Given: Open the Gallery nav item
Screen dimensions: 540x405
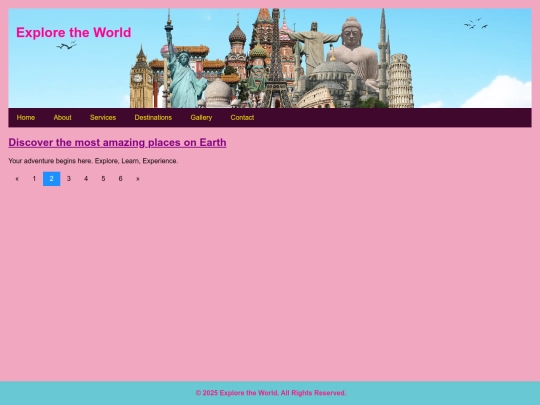Looking at the screenshot, I should click(x=201, y=118).
